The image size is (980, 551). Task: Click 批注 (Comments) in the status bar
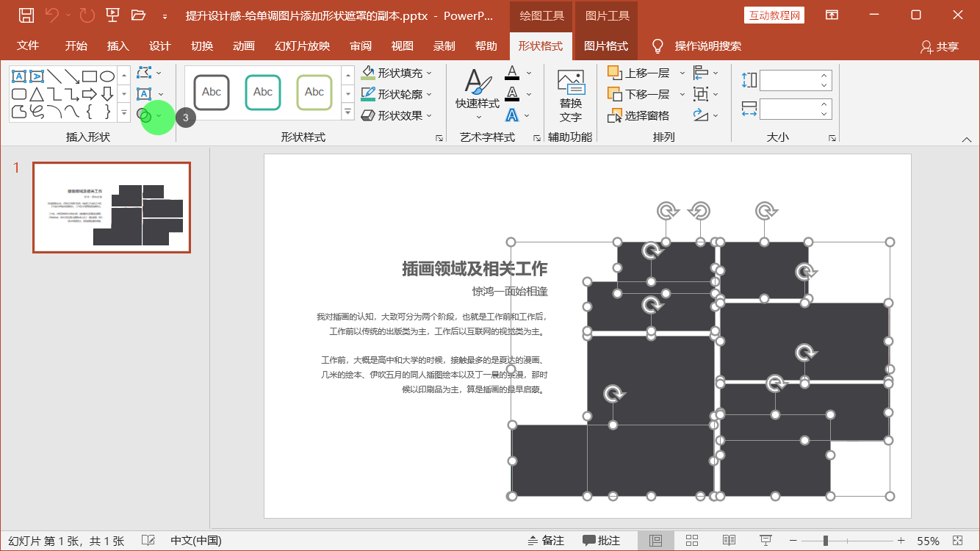pyautogui.click(x=604, y=539)
